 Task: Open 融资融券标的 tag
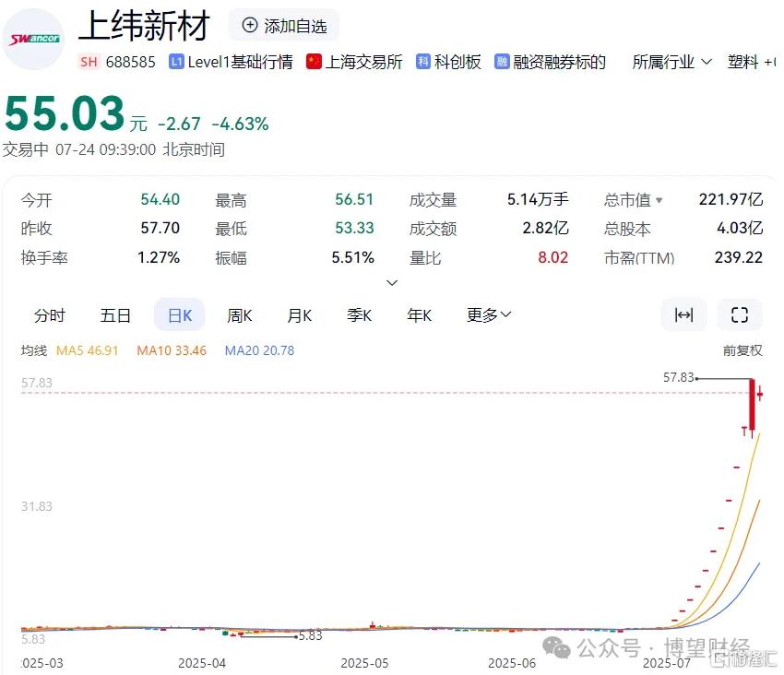(x=560, y=62)
